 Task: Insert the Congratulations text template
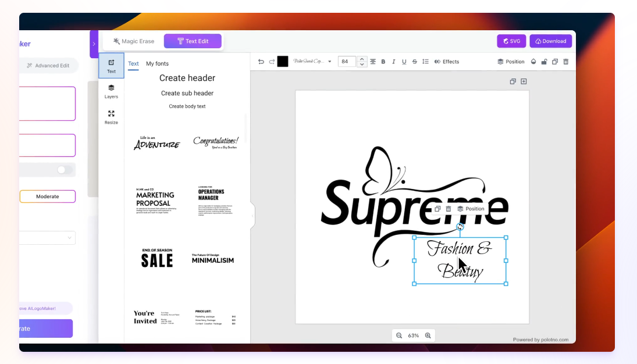click(216, 142)
